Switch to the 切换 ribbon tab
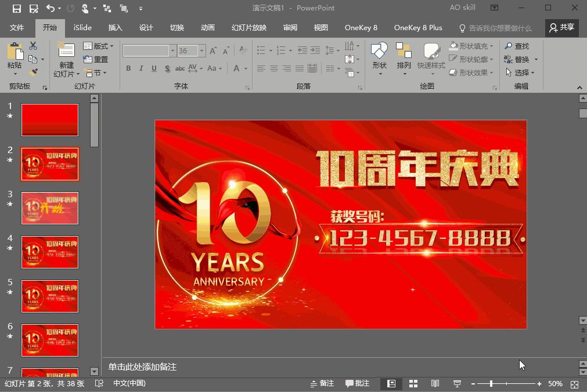 coord(177,27)
